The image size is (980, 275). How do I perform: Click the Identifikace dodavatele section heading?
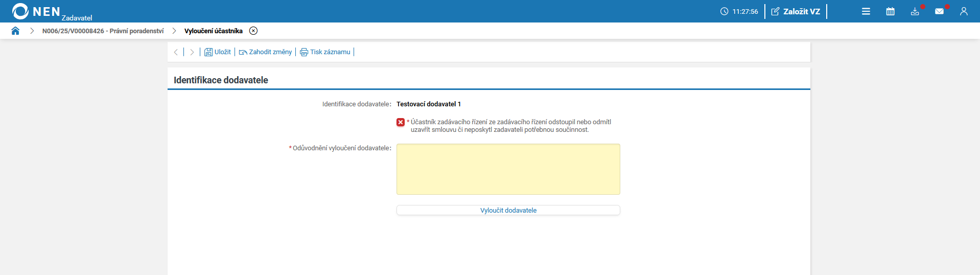[x=221, y=80]
